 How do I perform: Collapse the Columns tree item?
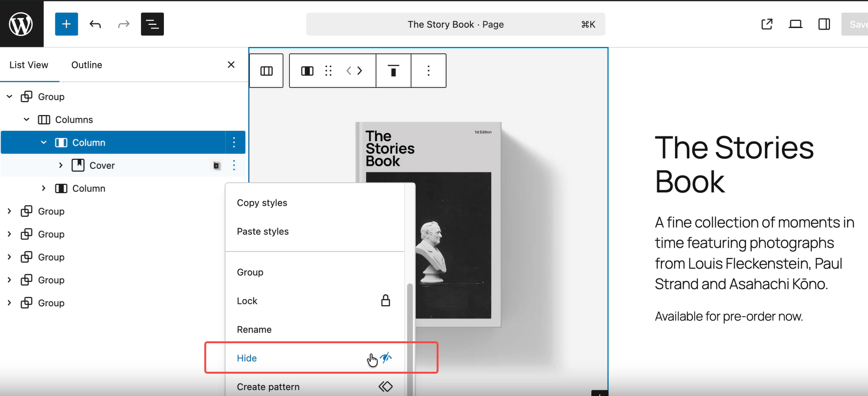click(27, 119)
